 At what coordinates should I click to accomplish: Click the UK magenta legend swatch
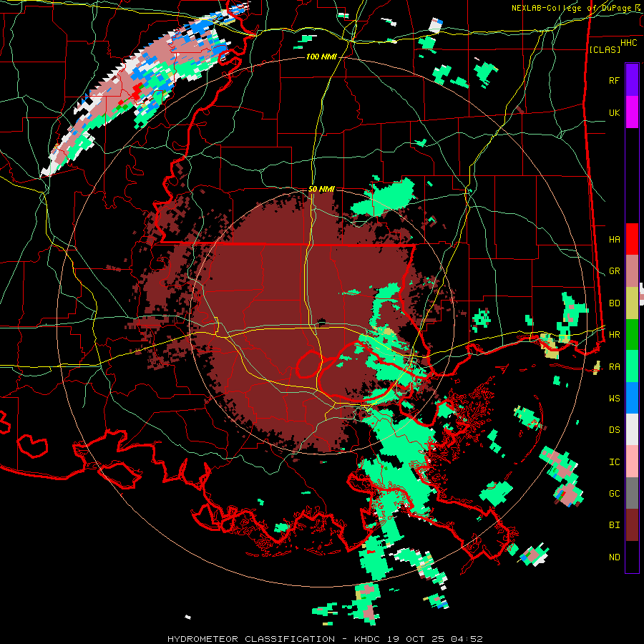click(x=632, y=112)
